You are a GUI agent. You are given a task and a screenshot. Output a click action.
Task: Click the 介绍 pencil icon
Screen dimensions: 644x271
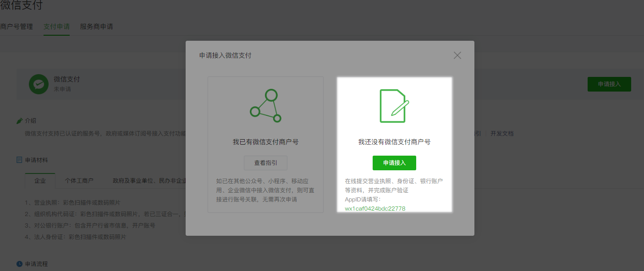tap(19, 121)
